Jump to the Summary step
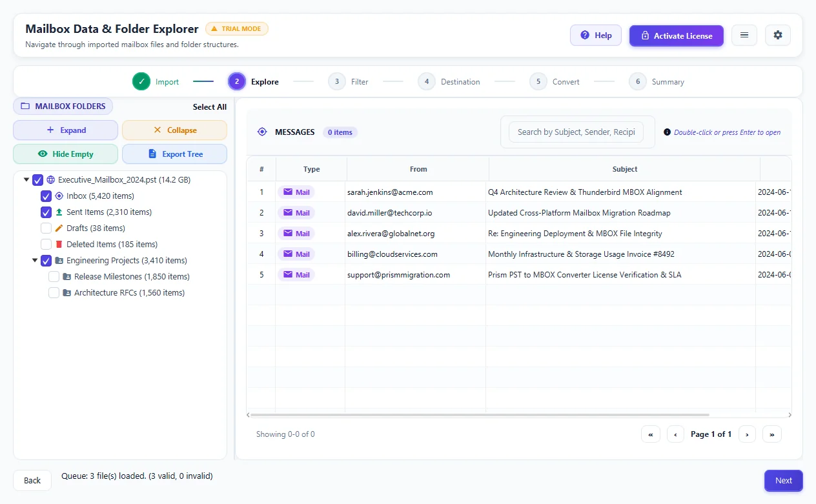The height and width of the screenshot is (504, 816). [x=657, y=82]
